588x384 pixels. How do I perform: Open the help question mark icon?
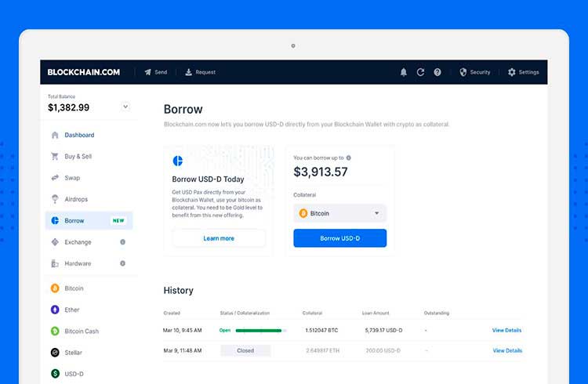[x=437, y=72]
